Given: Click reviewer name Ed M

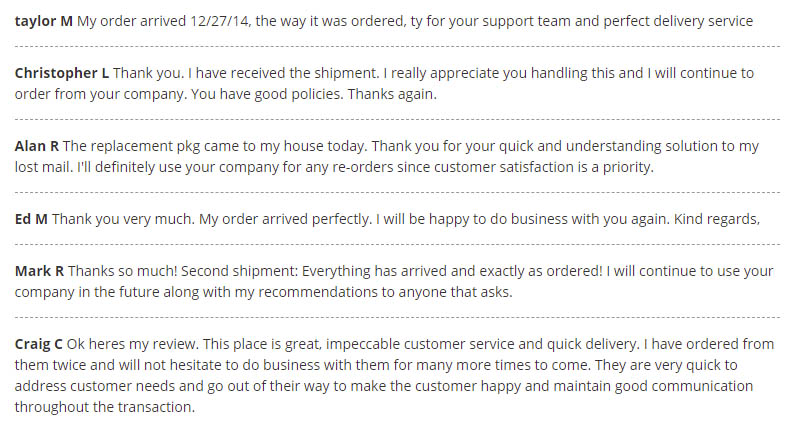Looking at the screenshot, I should 31,219.
